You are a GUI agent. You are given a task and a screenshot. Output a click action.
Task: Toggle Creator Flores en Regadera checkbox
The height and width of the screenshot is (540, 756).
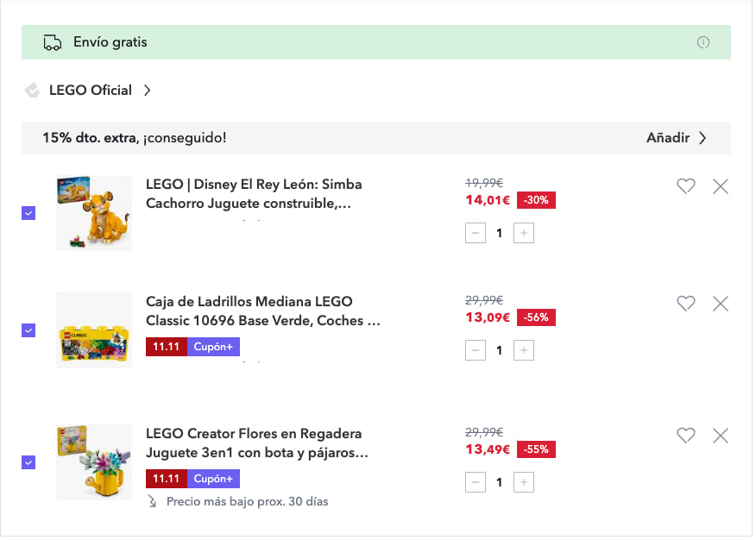[28, 462]
